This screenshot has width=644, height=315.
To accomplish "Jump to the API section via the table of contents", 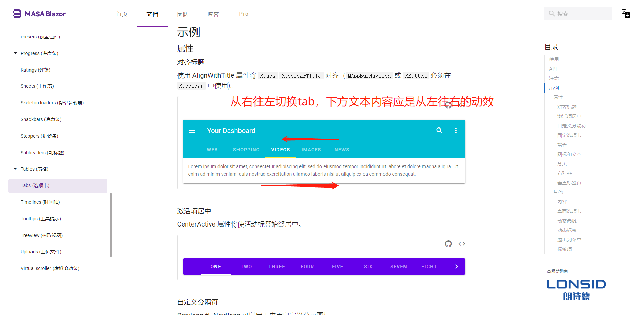I will click(x=553, y=68).
